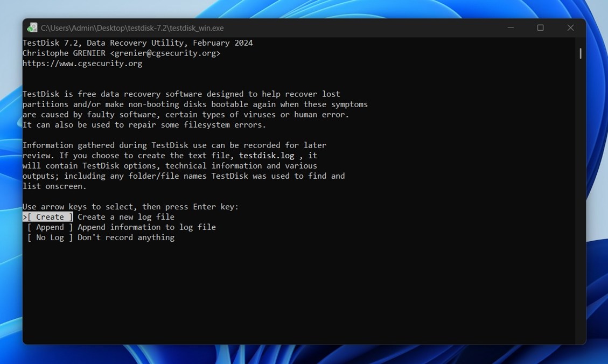
Task: Click the window title path text
Action: 132,28
